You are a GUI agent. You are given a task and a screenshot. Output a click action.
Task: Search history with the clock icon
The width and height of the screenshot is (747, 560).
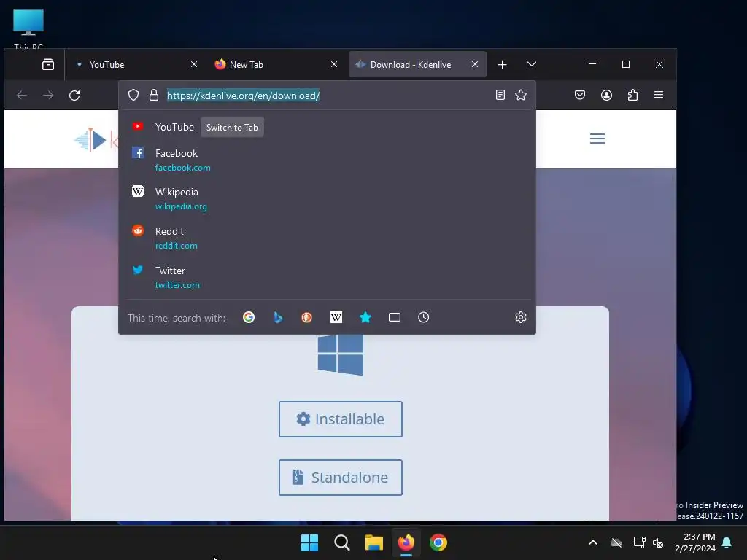[424, 317]
